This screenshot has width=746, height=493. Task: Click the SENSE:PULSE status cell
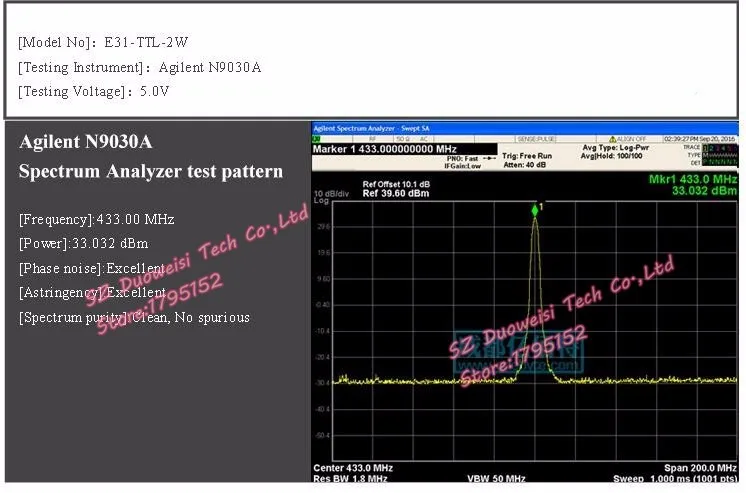coord(536,139)
